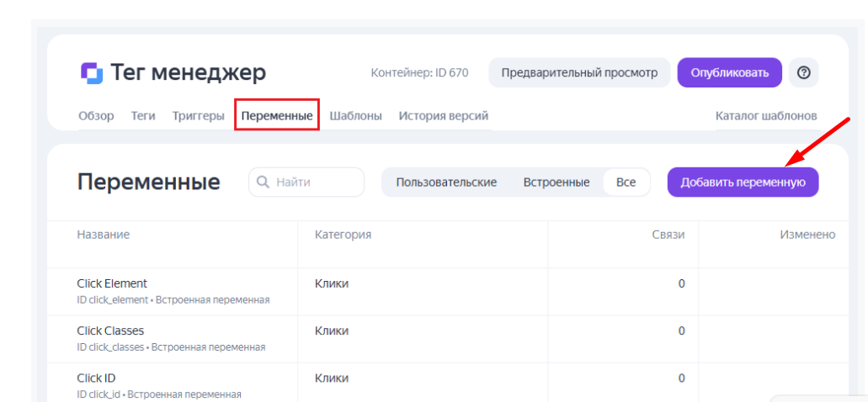Click the Добавить переменную button
The image size is (868, 402).
click(x=743, y=182)
